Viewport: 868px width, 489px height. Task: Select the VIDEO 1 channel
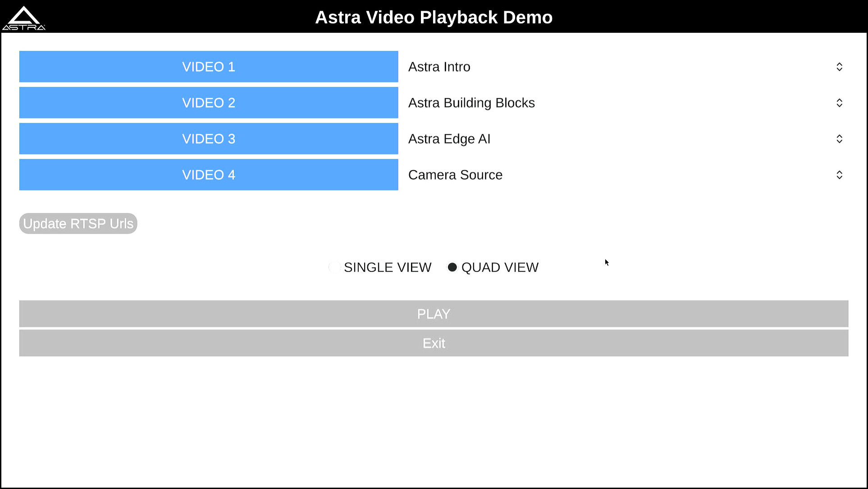tap(208, 67)
